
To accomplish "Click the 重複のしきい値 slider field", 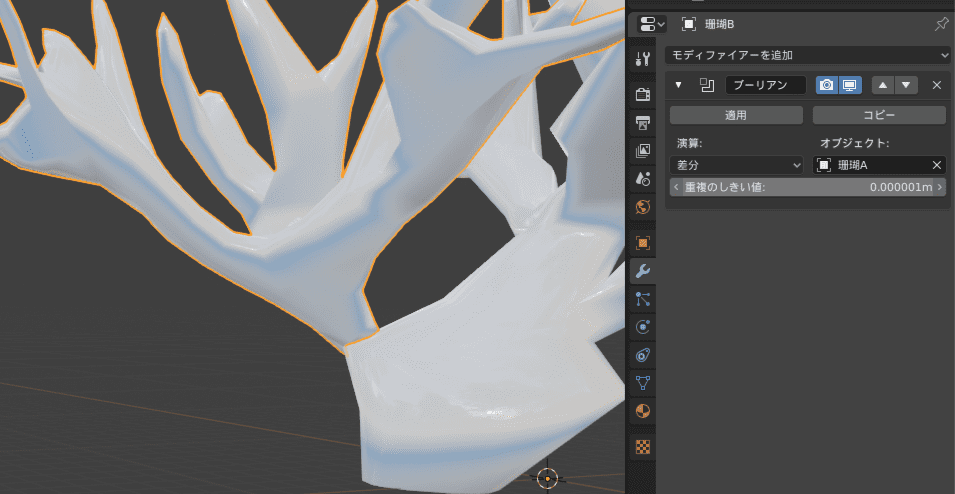I will (x=808, y=187).
